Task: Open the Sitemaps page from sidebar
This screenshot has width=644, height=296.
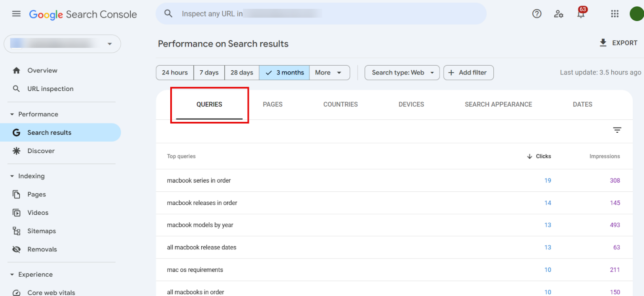Action: coord(42,231)
